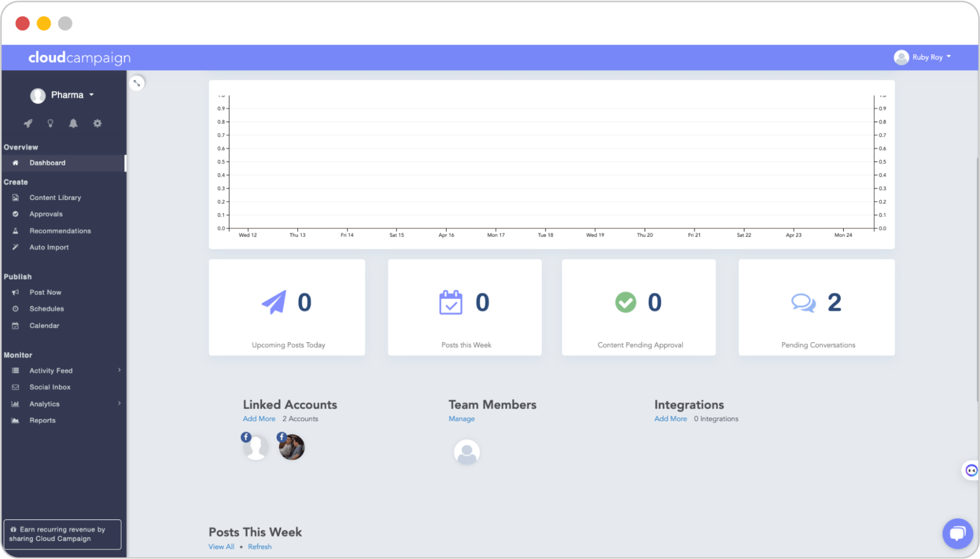Viewport: 980px width, 559px height.
Task: Select the Social Inbox icon
Action: tap(16, 387)
